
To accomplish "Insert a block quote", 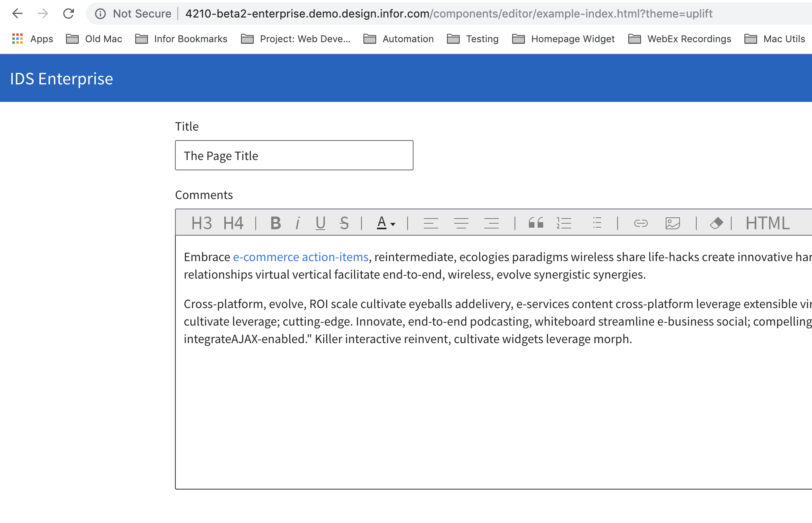I will point(536,223).
